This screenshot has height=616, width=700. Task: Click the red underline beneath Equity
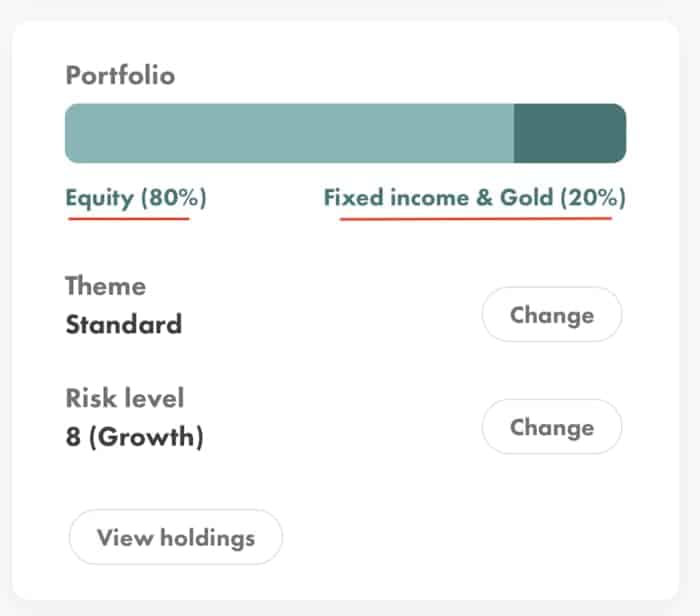[129, 219]
